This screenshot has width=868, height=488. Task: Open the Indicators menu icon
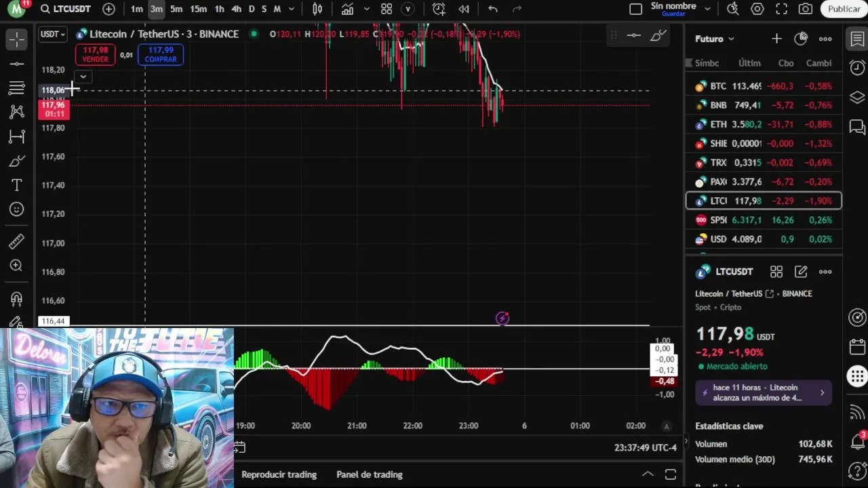[x=347, y=9]
